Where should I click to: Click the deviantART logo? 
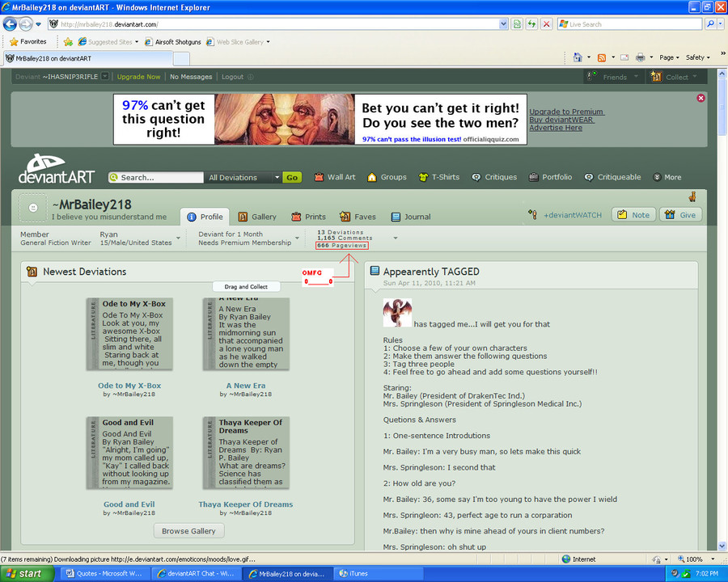[x=56, y=168]
